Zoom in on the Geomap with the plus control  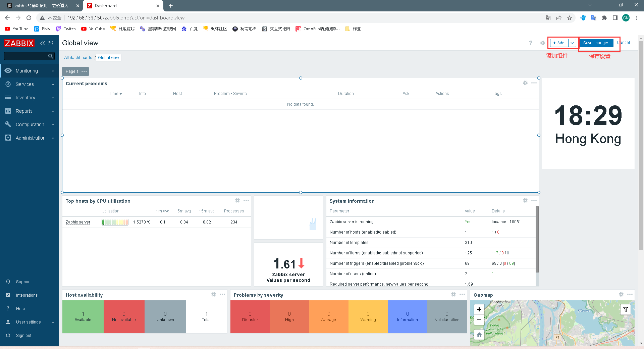[479, 309]
